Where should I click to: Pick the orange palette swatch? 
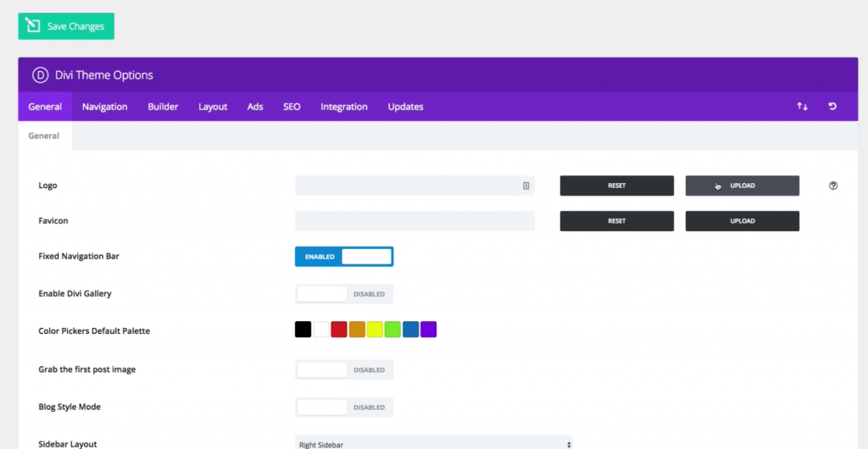coord(357,330)
